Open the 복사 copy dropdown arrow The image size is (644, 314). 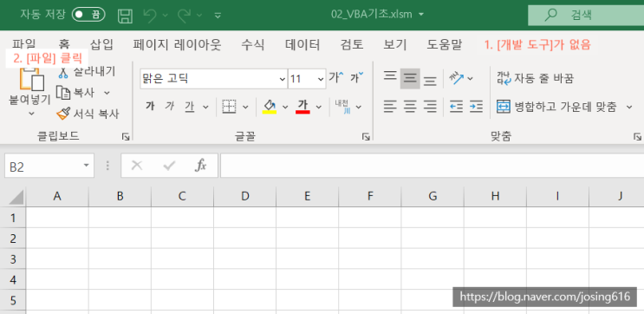tap(107, 94)
